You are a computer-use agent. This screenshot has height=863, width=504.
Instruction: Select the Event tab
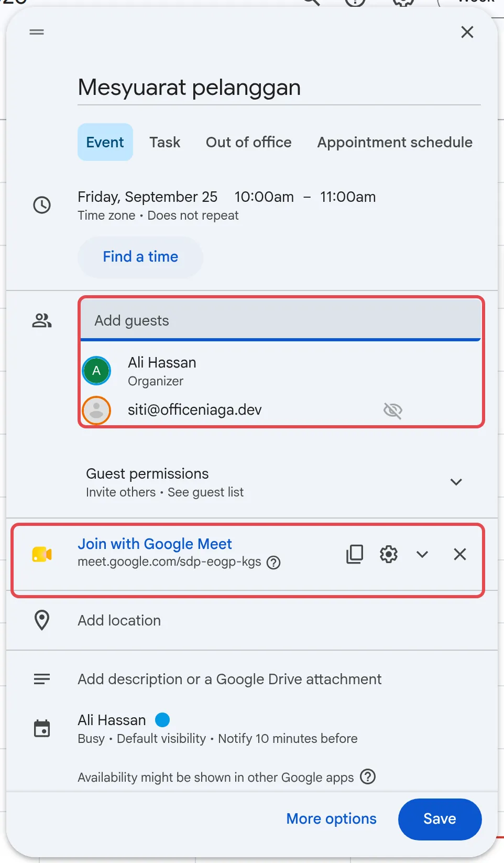point(105,142)
